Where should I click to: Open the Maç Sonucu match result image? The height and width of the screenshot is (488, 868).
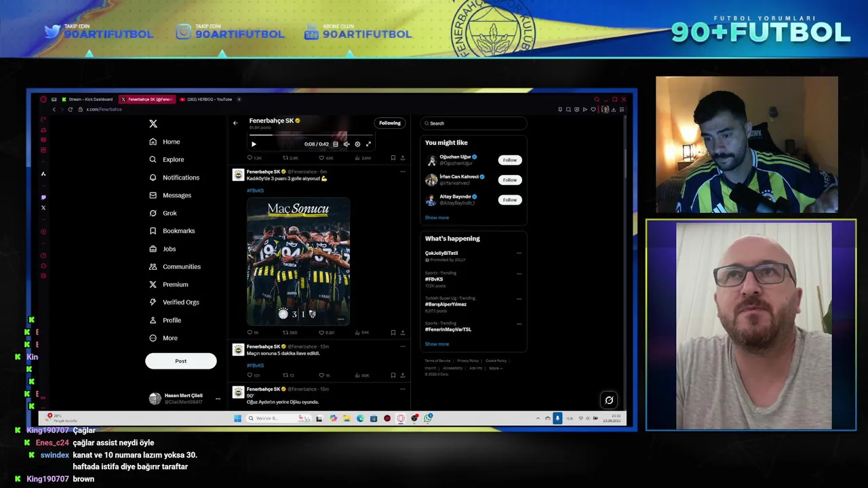[298, 262]
